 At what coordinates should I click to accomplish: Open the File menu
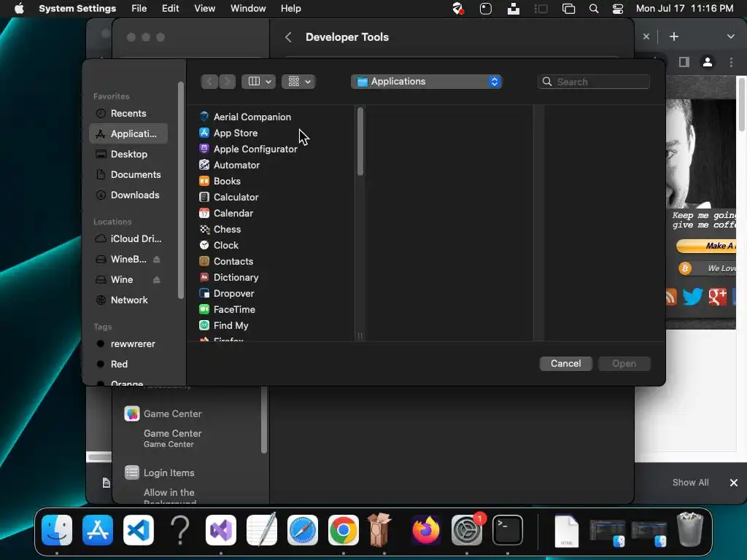tap(139, 9)
